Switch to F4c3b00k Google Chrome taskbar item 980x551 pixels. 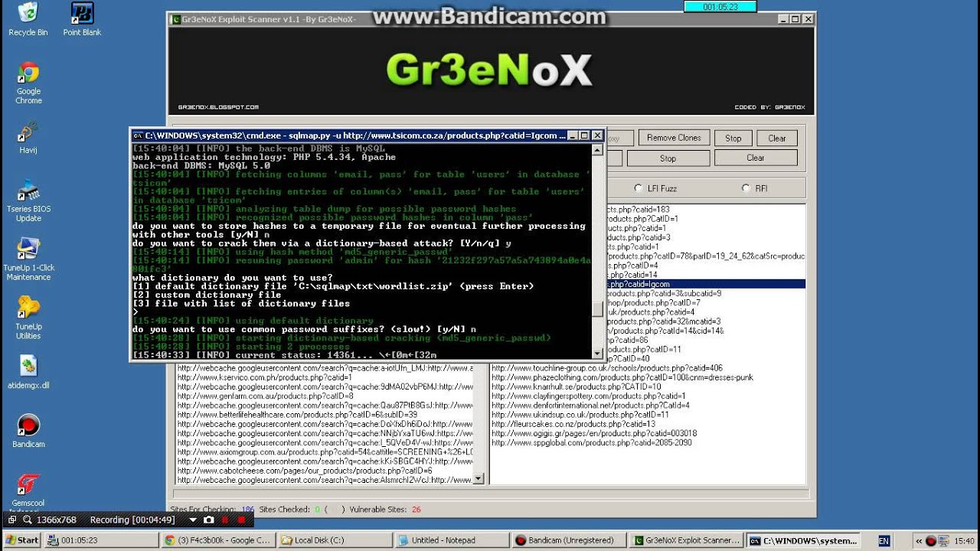(x=220, y=540)
